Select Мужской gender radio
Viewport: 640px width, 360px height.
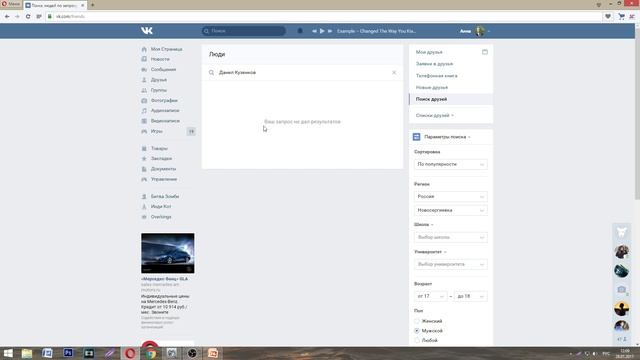(417, 331)
